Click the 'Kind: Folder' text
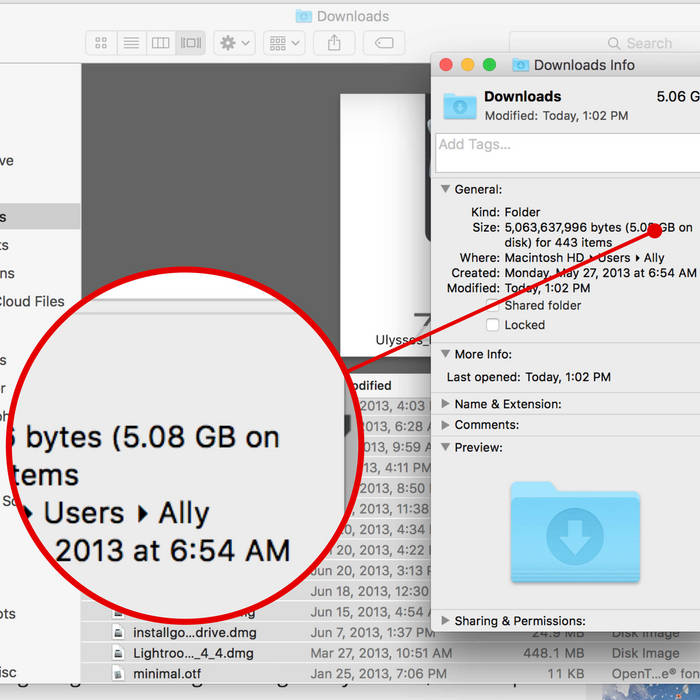 pyautogui.click(x=505, y=212)
